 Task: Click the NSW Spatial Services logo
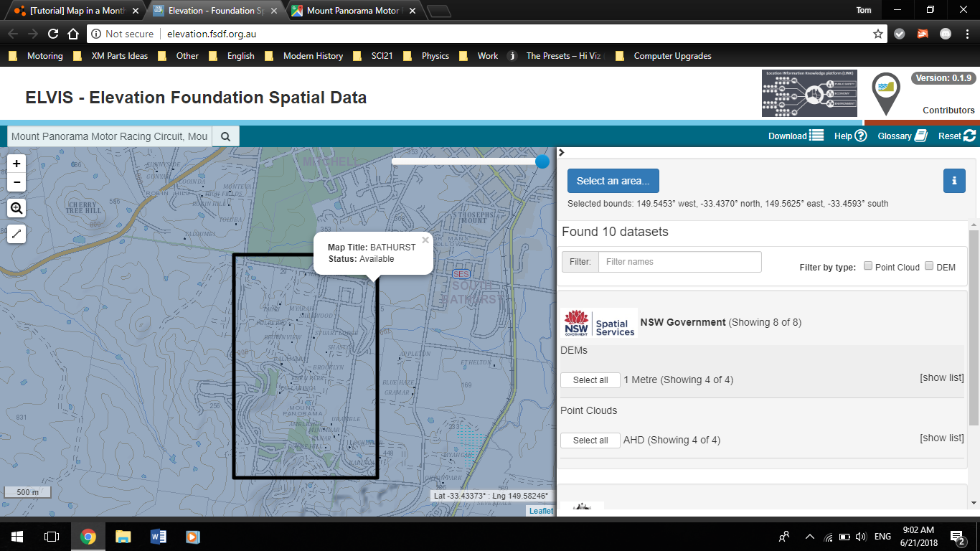600,323
